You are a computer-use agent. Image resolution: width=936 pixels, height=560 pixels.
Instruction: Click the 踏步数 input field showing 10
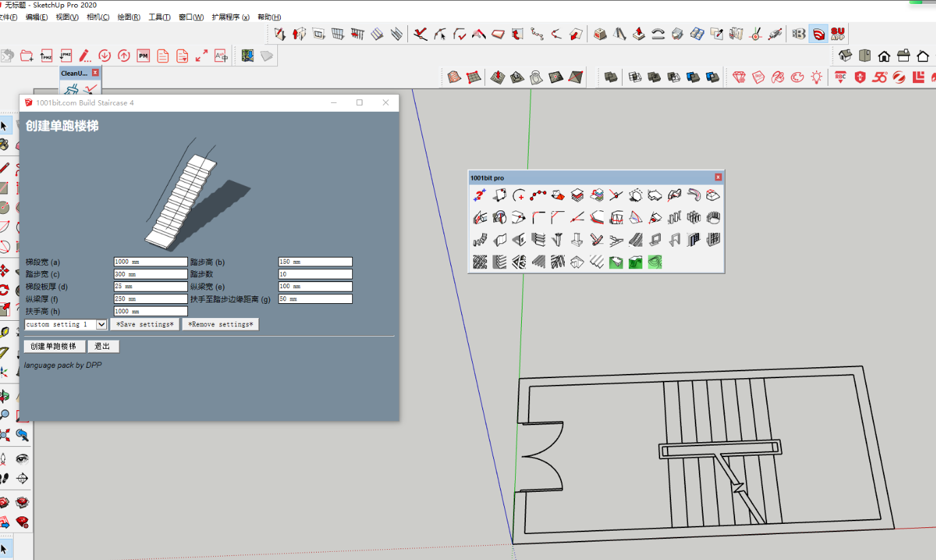point(315,274)
